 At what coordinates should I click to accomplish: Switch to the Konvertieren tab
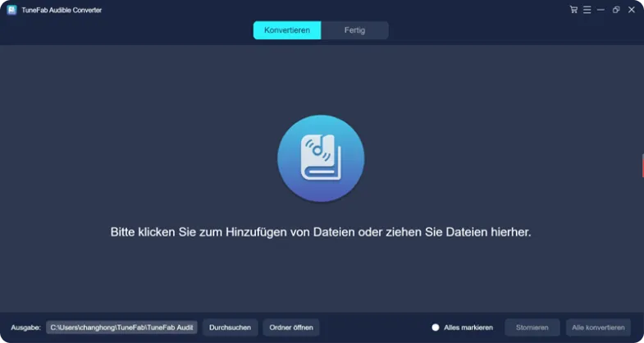click(x=287, y=30)
